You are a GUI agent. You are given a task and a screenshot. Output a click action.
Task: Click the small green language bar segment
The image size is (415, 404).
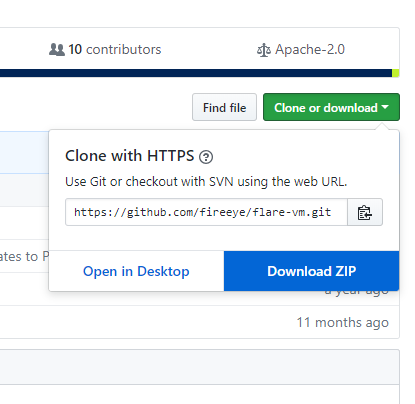396,73
